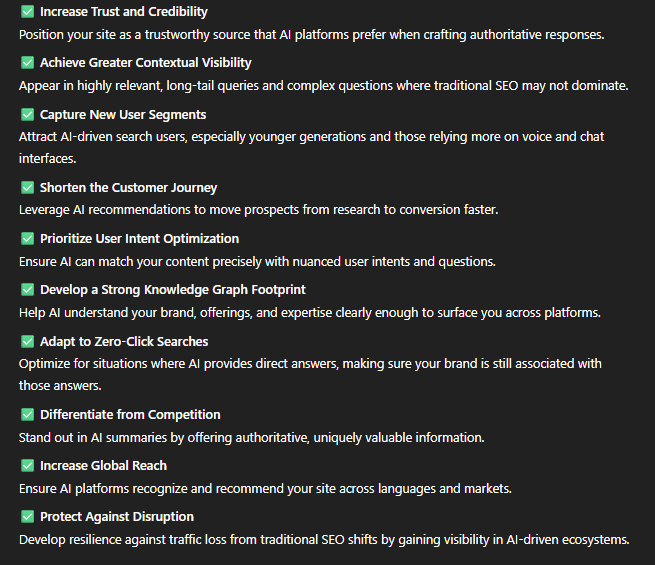This screenshot has width=655, height=565.
Task: Click the Prioritize User Intent Optimization title
Action: coord(140,239)
